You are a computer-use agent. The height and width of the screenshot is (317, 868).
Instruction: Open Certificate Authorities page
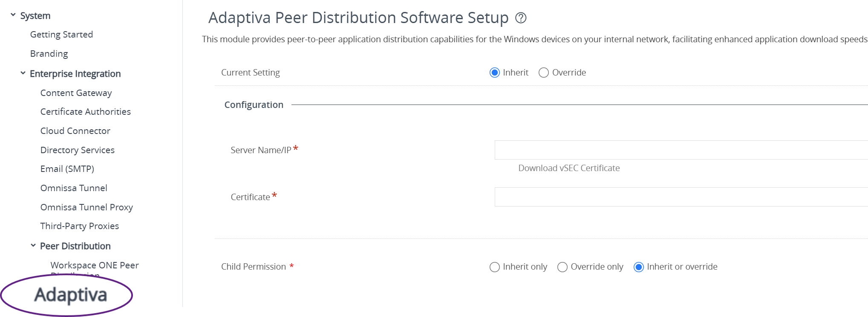[x=85, y=112]
